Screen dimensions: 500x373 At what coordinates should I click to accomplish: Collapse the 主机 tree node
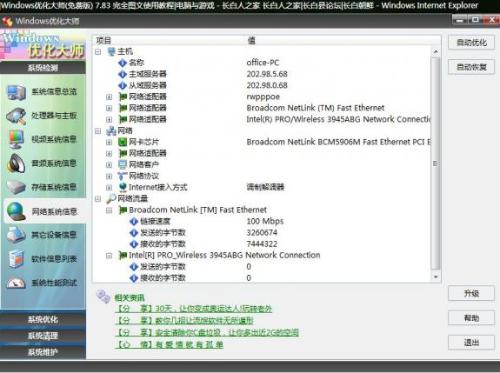(98, 52)
